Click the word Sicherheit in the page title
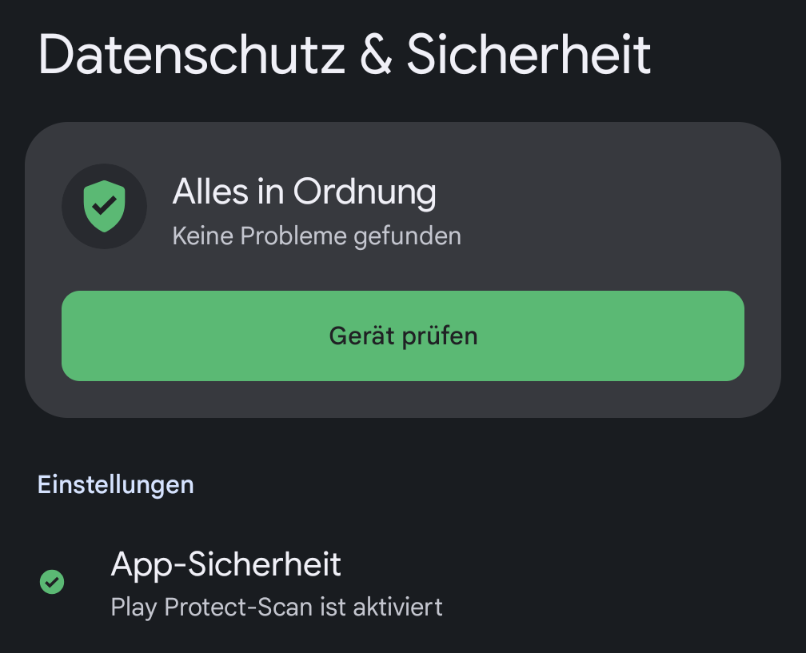The image size is (806, 653). click(529, 54)
